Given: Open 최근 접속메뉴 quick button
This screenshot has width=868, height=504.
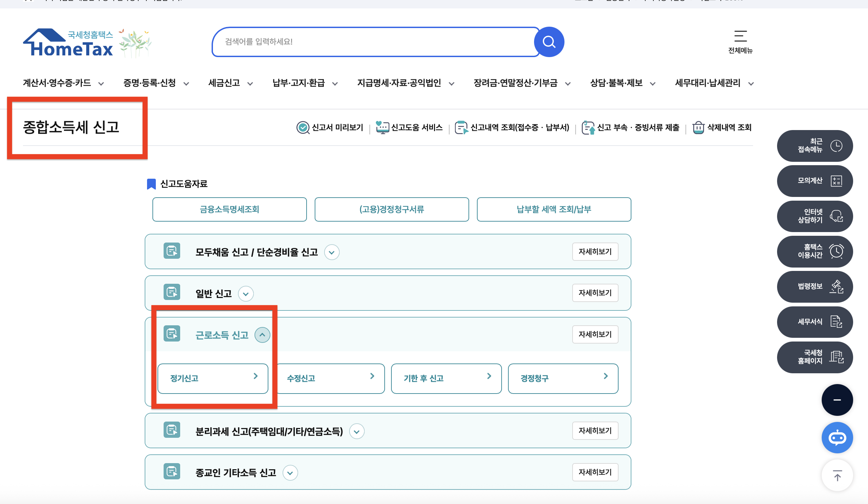Looking at the screenshot, I should (815, 146).
